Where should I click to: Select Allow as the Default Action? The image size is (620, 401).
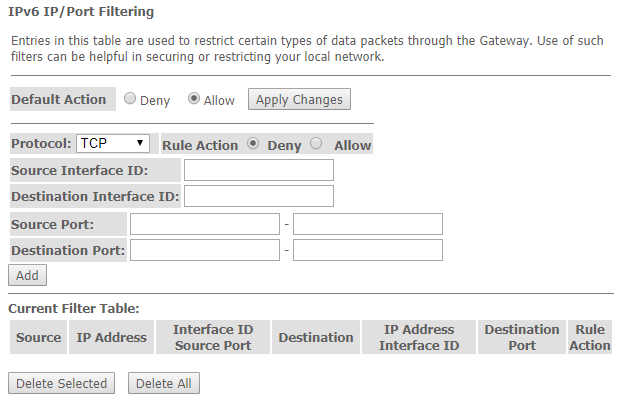click(194, 100)
